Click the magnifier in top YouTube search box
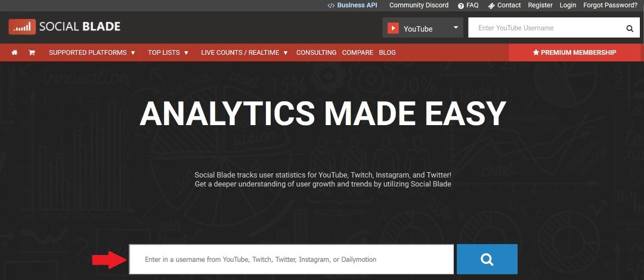Screen dimensions: 644x280 pos(630,29)
